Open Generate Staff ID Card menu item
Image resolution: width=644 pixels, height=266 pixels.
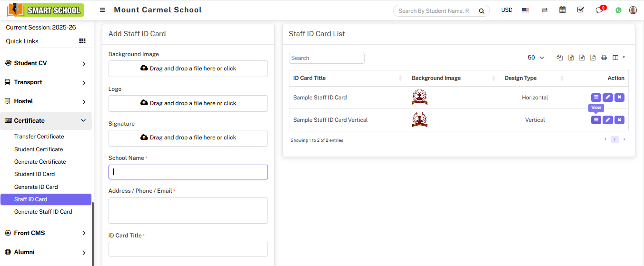(x=43, y=212)
